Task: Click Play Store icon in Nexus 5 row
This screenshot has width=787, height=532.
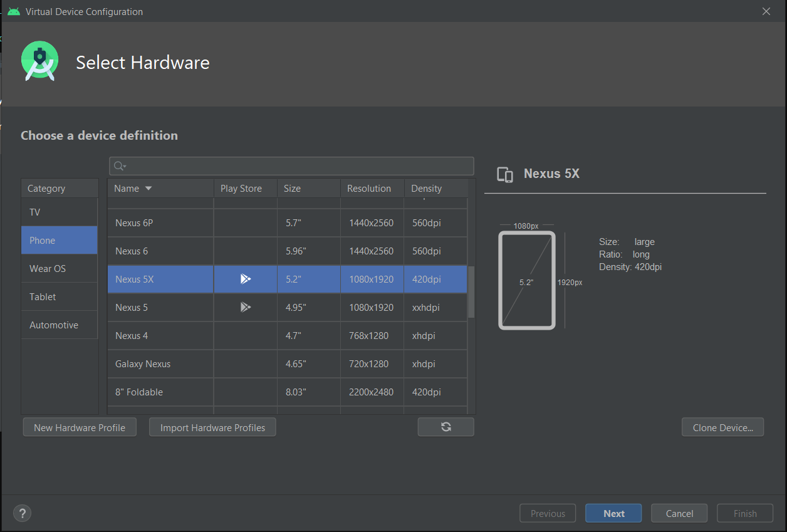Action: [x=246, y=307]
